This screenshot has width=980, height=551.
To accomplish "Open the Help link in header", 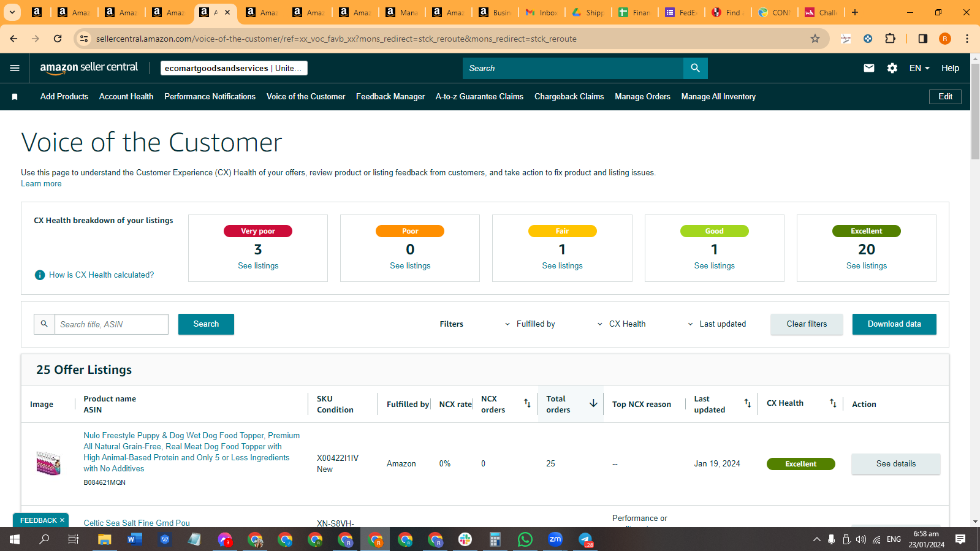I will [950, 68].
